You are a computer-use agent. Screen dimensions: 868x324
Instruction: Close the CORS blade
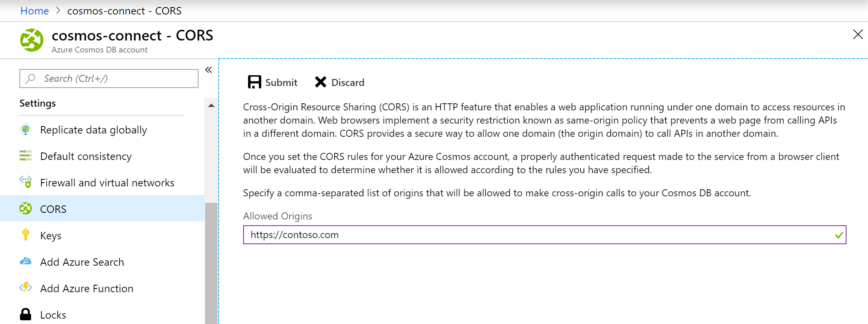coord(858,35)
